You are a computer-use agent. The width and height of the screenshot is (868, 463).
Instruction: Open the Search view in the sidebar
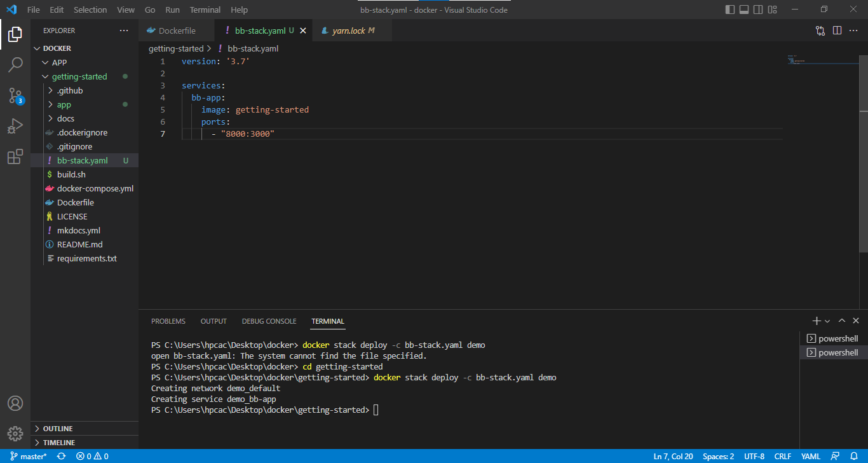(16, 64)
